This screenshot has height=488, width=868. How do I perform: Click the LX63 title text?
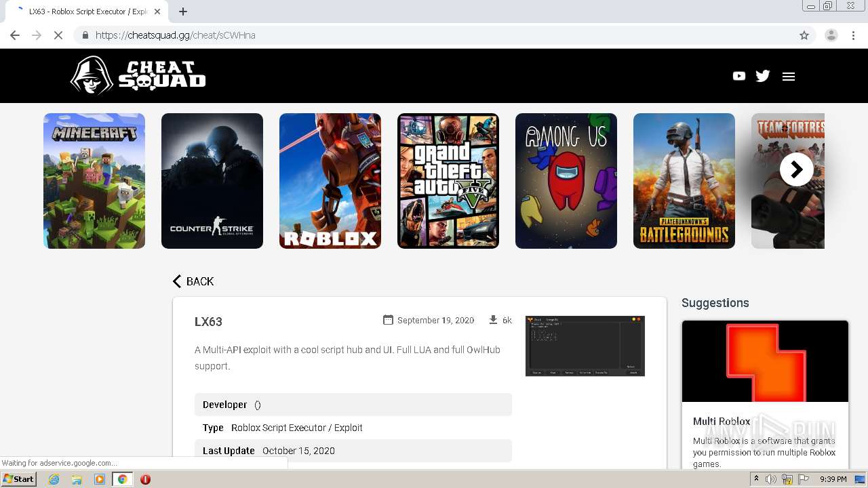click(x=208, y=321)
